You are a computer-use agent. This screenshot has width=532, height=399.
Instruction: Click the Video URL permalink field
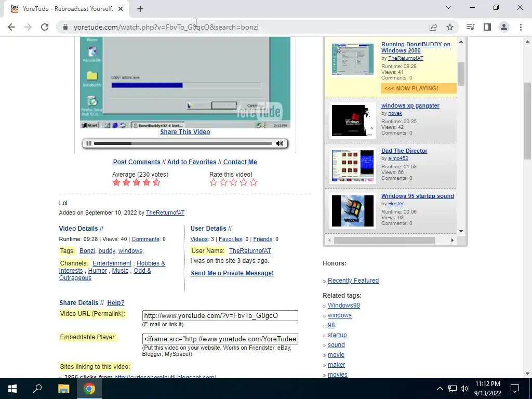pyautogui.click(x=220, y=315)
